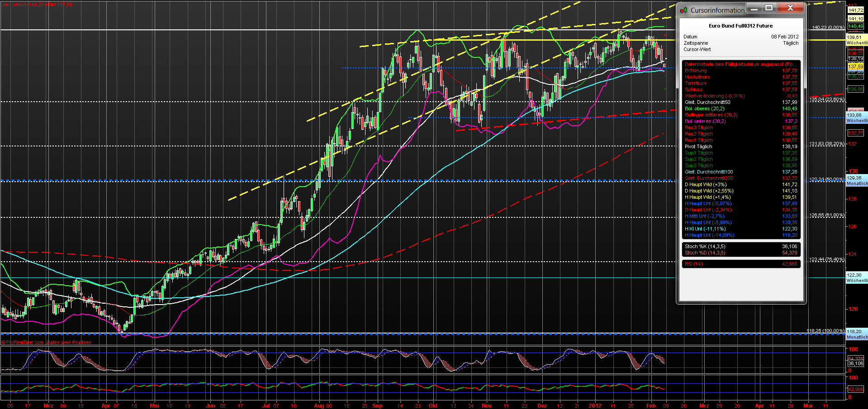Select the 'Tiefstkurs' row

[741, 83]
